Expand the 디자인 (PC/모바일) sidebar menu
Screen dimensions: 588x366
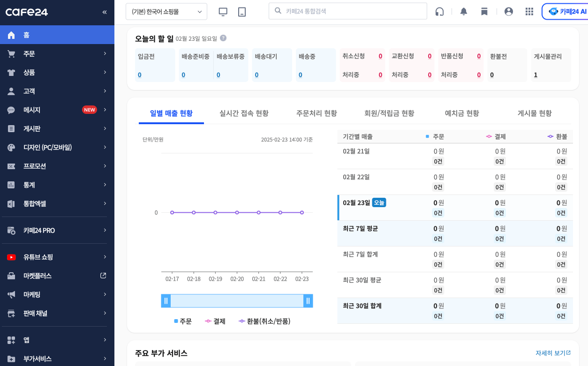[x=57, y=147]
